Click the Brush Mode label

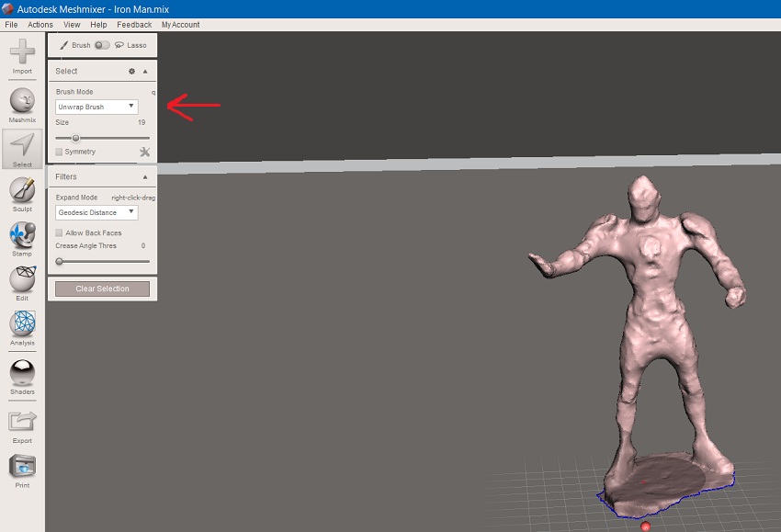[x=74, y=92]
